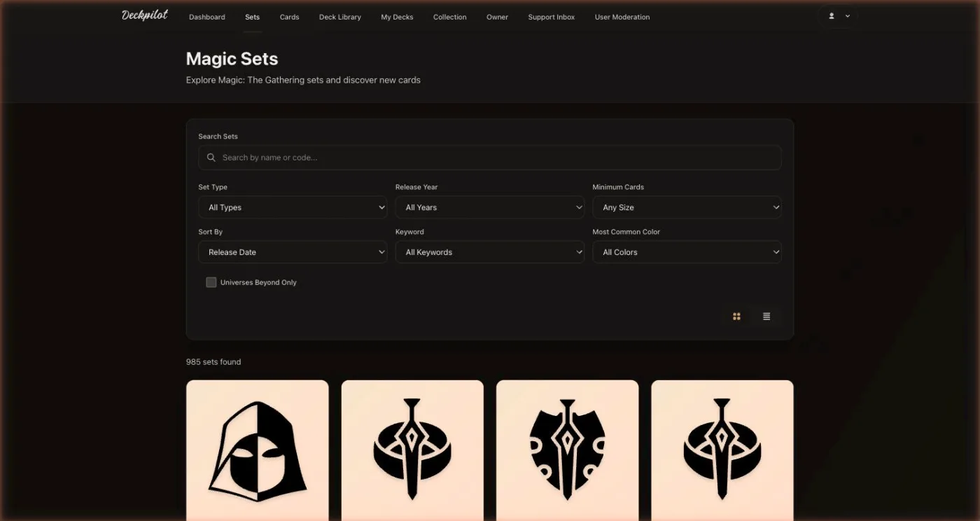Open the Deck Library page
The width and height of the screenshot is (980, 521).
tap(340, 17)
